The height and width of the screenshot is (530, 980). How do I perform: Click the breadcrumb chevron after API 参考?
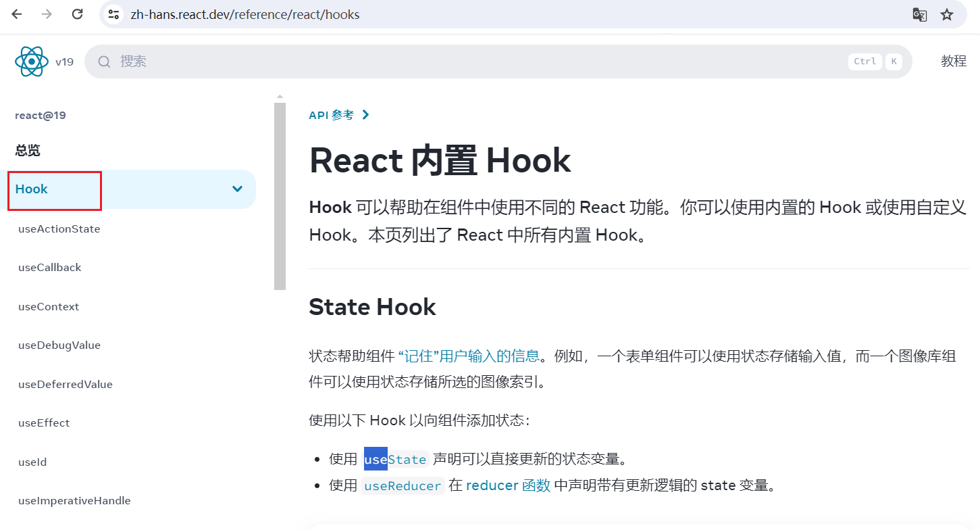pos(365,115)
